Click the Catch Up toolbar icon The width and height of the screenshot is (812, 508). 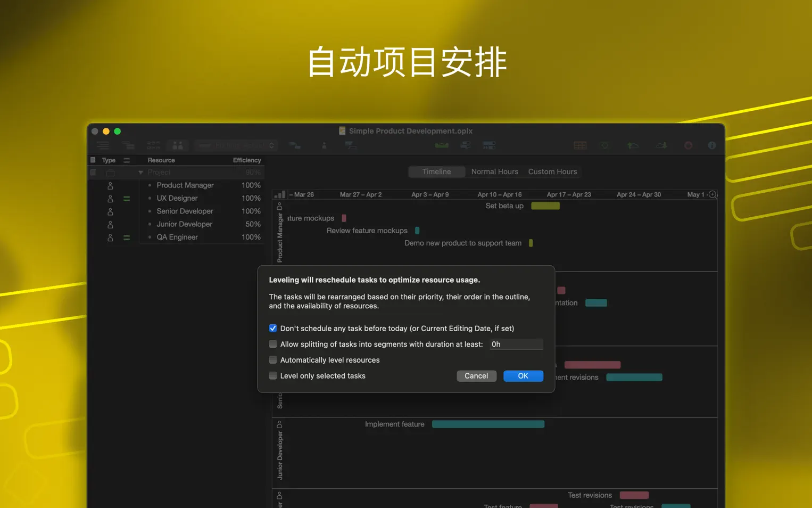pos(466,145)
